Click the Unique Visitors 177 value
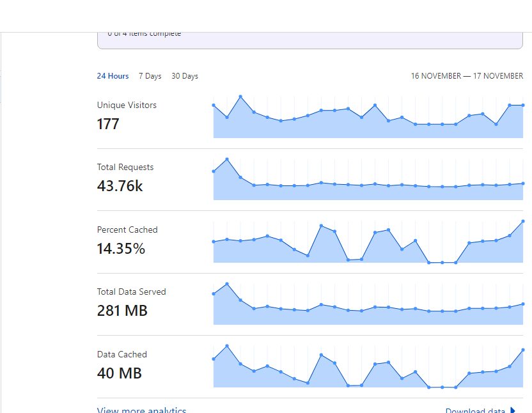The image size is (532, 413). point(108,124)
